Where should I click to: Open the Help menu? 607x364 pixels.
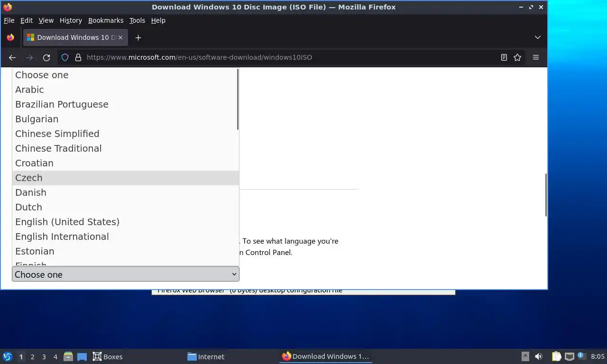click(x=158, y=20)
